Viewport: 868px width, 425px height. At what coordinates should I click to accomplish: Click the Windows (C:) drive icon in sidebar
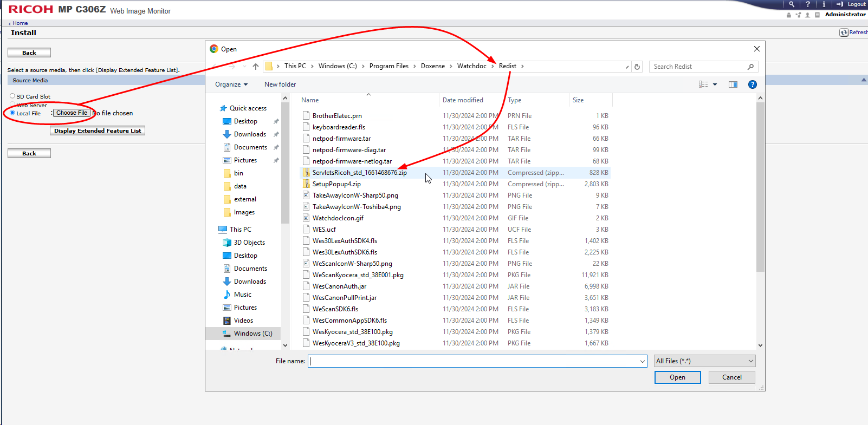pos(227,334)
